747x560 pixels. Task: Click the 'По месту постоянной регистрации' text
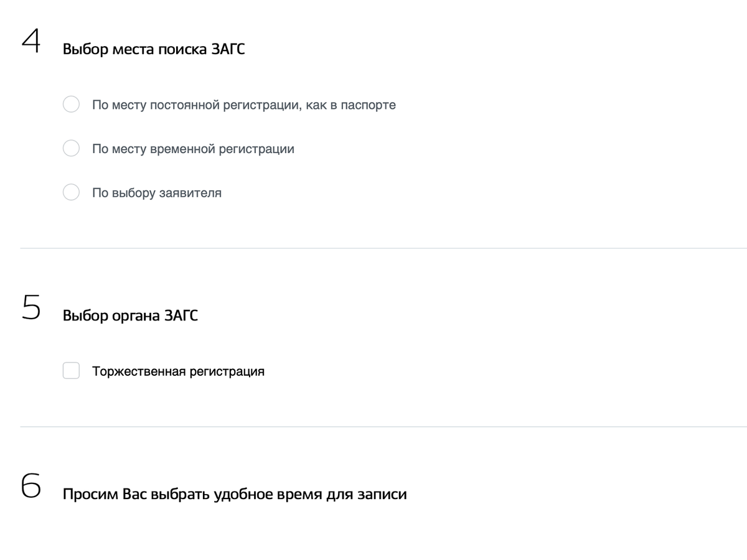tap(195, 105)
